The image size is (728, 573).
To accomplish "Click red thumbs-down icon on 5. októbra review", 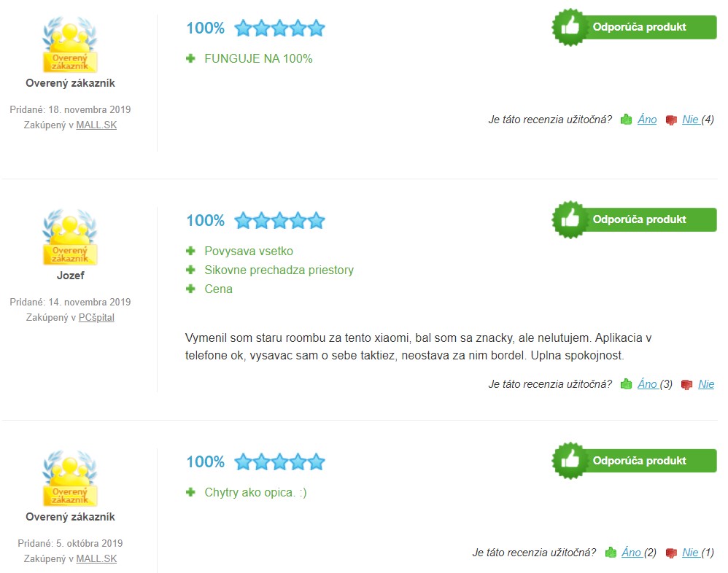I will [671, 553].
